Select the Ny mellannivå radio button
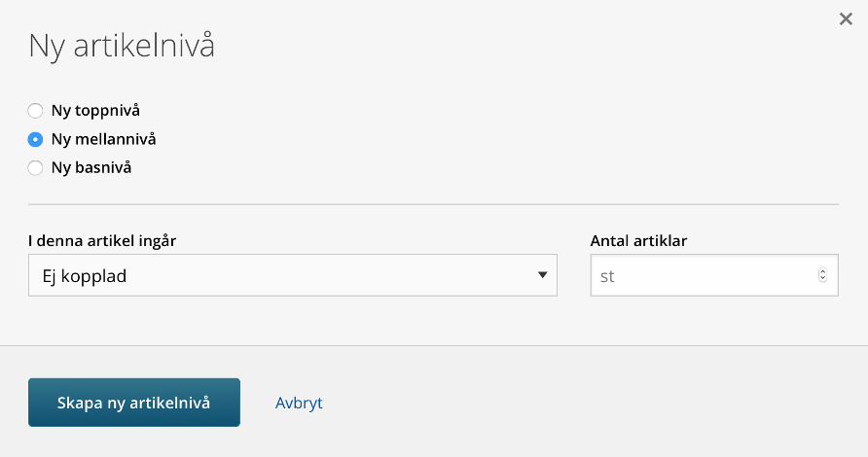Image resolution: width=868 pixels, height=457 pixels. coord(35,139)
